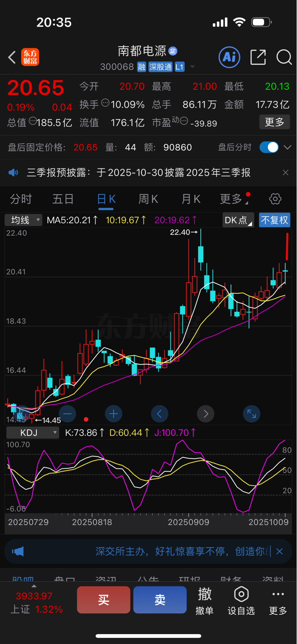297x644 pixels.
Task: Toggle the DK点 button
Action: 238,220
